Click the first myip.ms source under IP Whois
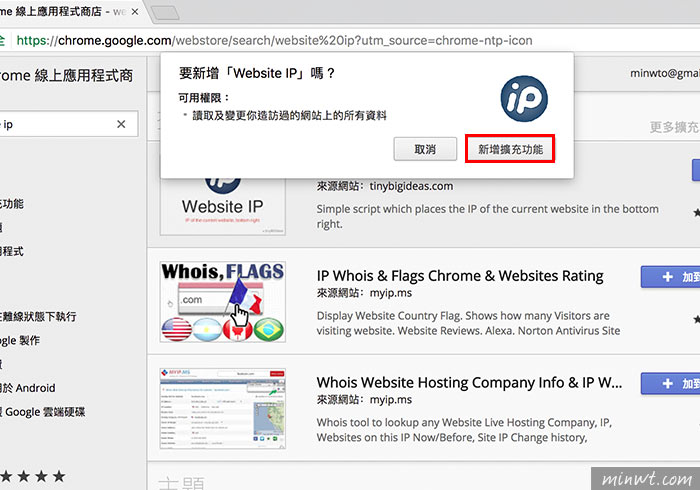The image size is (700, 490). pos(390,293)
